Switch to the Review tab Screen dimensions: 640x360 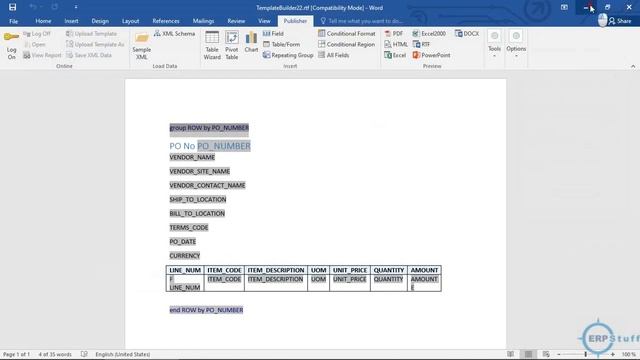click(x=236, y=21)
